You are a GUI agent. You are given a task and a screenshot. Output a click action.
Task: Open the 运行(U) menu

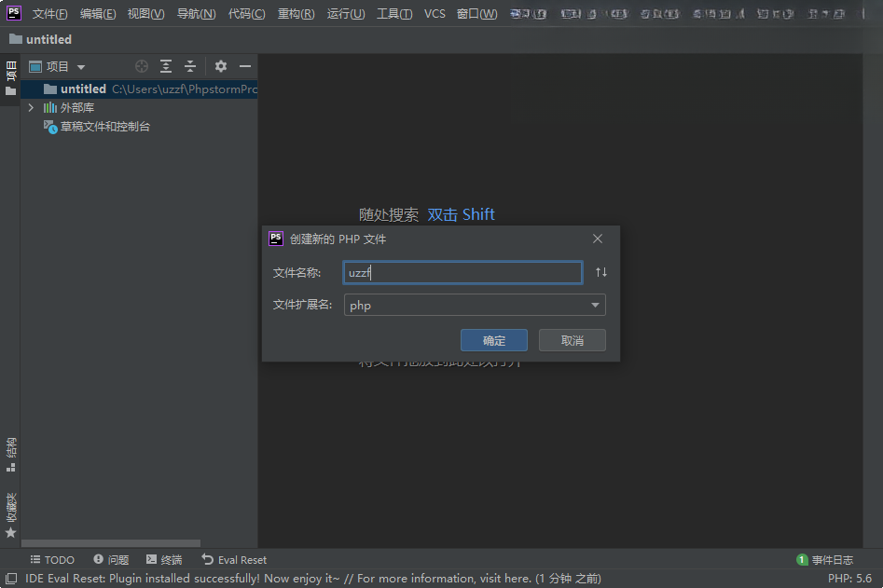pos(346,13)
